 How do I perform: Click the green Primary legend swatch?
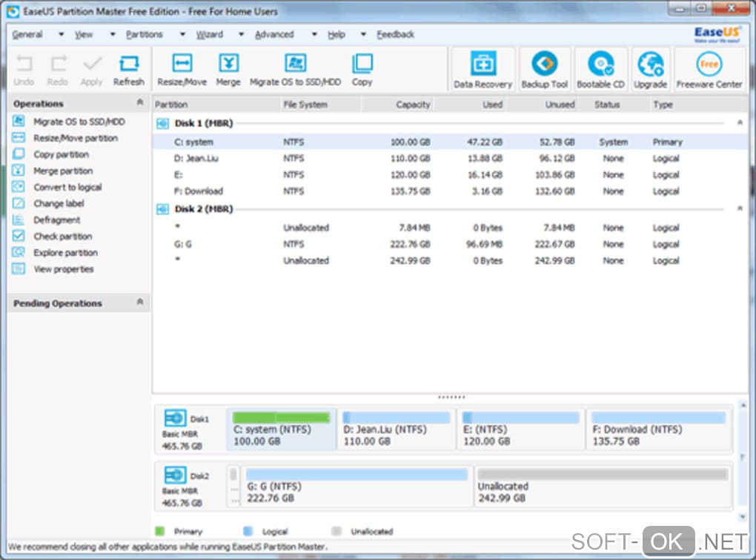click(x=159, y=531)
